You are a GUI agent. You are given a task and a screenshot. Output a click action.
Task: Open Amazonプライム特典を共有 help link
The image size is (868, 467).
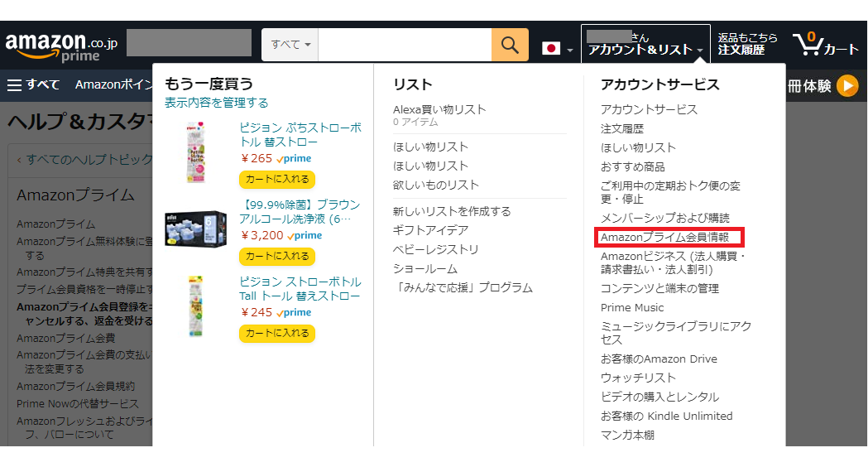[84, 272]
